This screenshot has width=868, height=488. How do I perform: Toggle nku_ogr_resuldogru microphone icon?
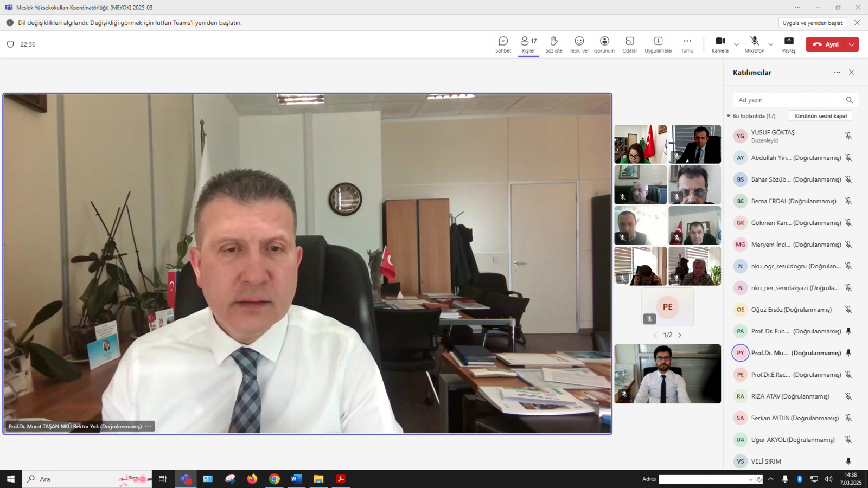click(x=848, y=266)
